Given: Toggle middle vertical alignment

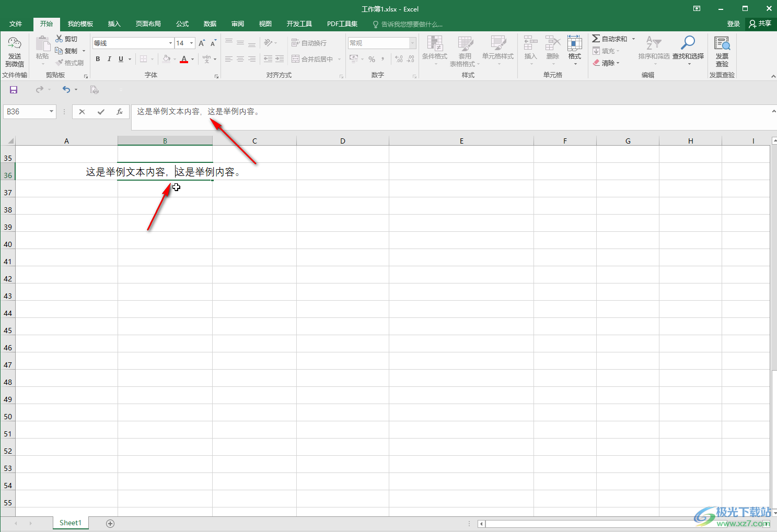Looking at the screenshot, I should coord(240,43).
